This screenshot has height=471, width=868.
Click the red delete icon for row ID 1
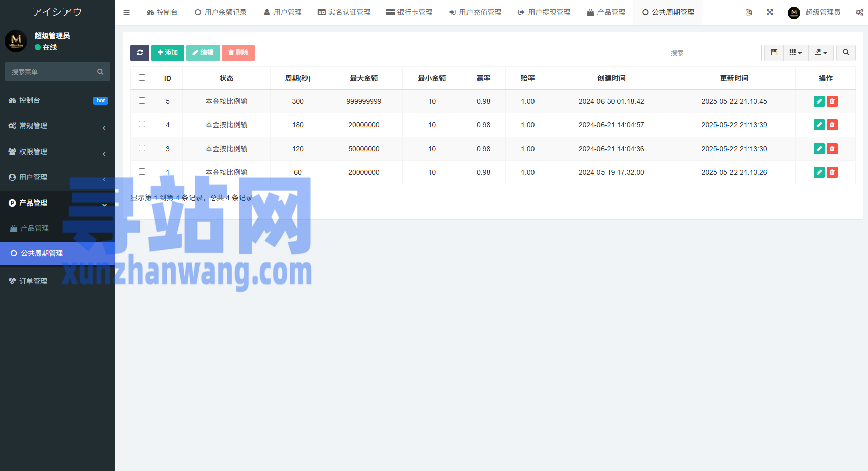click(x=832, y=172)
